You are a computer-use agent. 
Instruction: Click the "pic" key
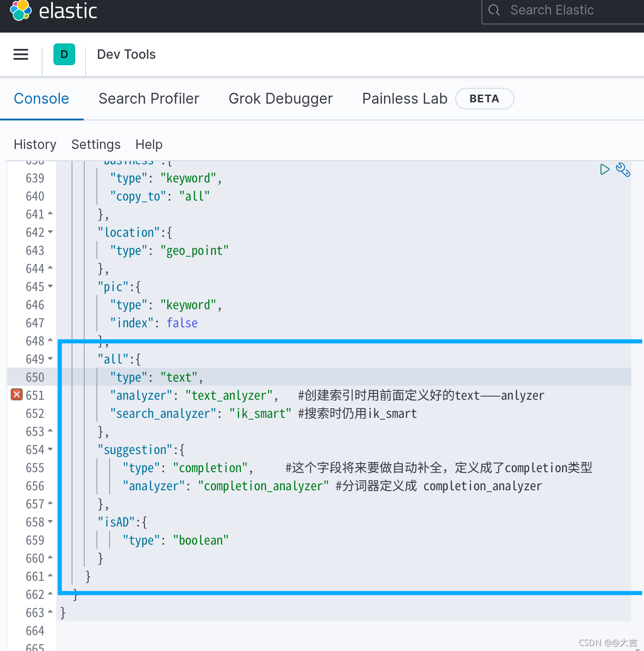click(113, 287)
